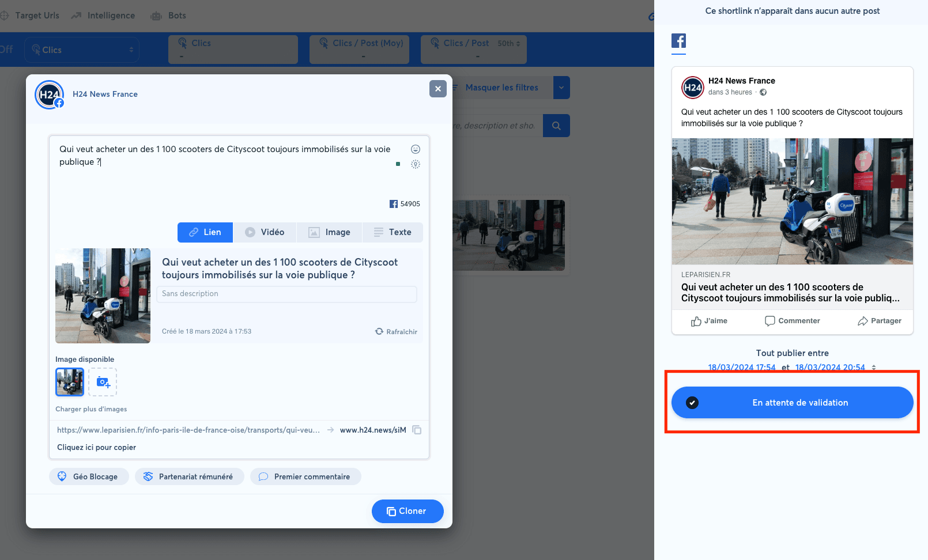Click the H24 avatar in the editor header

[x=50, y=94]
